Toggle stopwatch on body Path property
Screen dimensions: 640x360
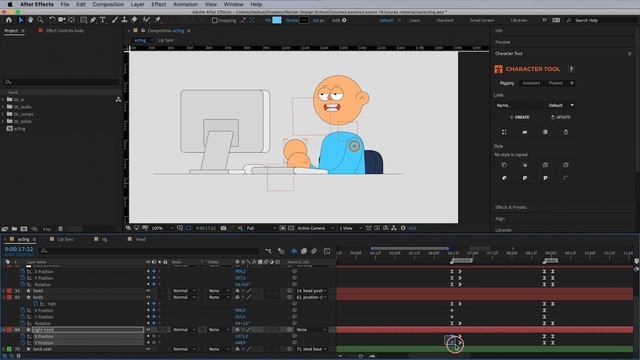pyautogui.click(x=36, y=304)
